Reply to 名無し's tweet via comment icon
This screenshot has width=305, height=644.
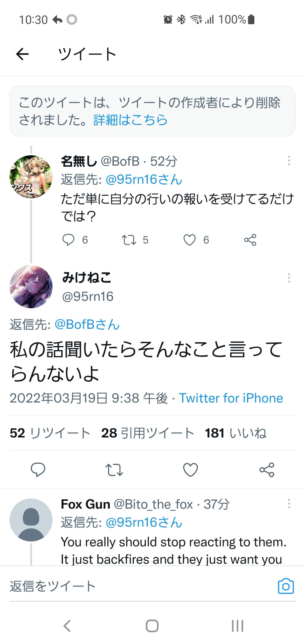tap(68, 239)
